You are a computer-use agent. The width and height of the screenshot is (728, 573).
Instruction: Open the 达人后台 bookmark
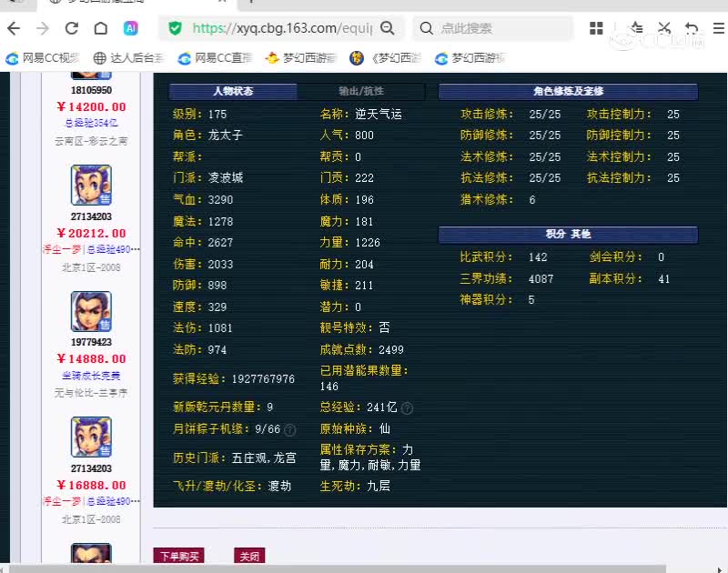[x=128, y=58]
